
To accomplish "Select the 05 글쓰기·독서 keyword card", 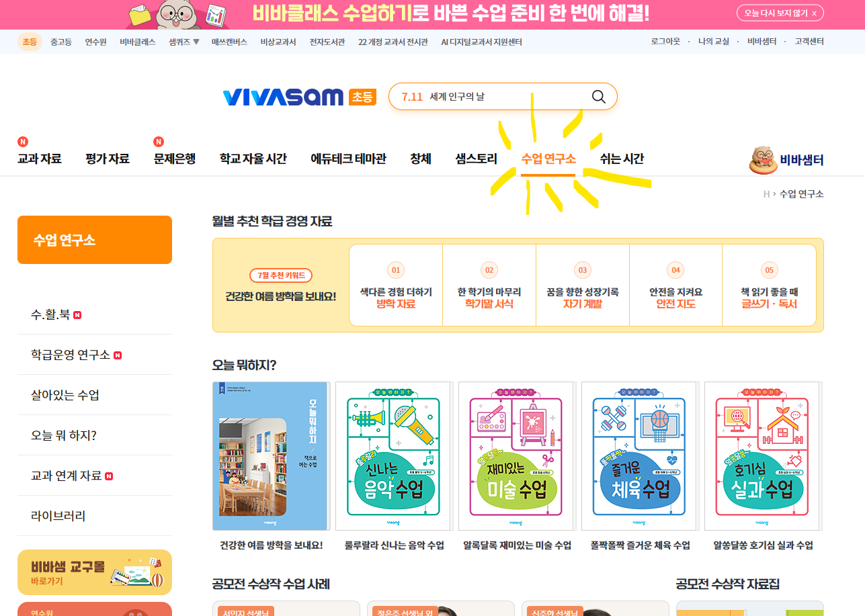I will [769, 285].
